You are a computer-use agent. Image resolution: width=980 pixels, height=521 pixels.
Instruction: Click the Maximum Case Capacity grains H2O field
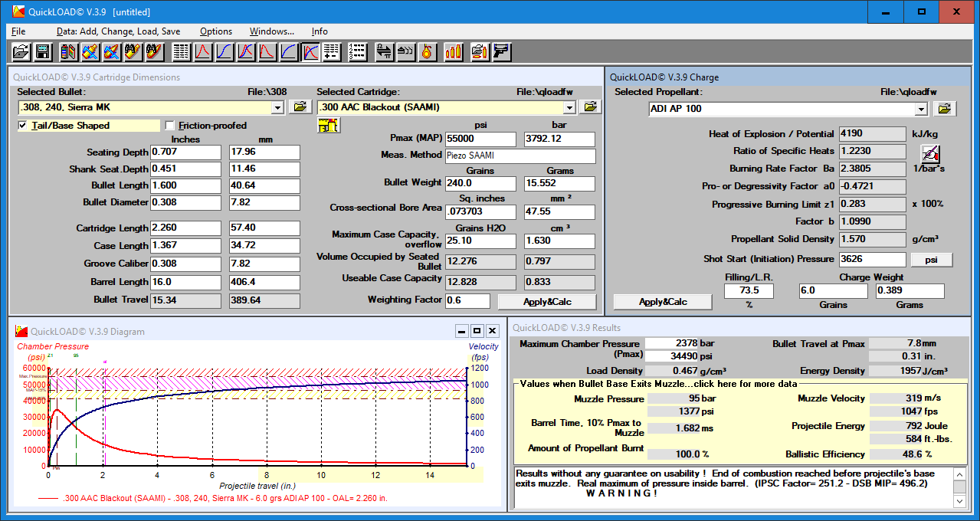[x=480, y=241]
